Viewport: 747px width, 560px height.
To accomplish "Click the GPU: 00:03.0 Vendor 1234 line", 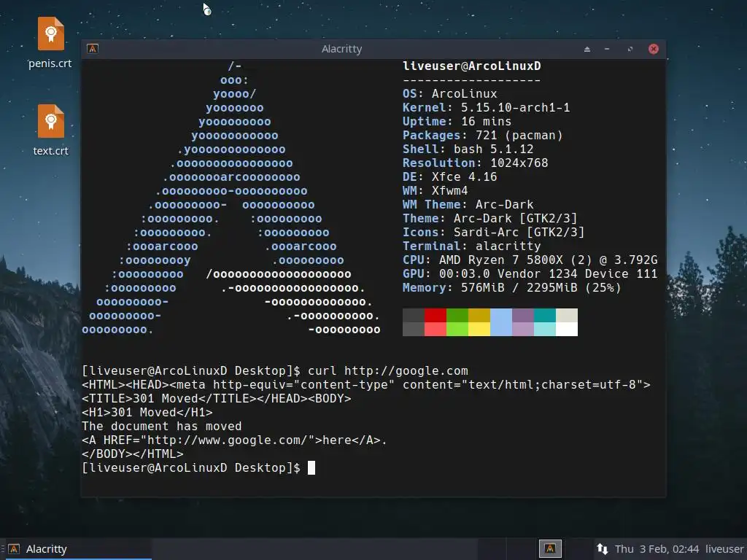I will pyautogui.click(x=530, y=273).
